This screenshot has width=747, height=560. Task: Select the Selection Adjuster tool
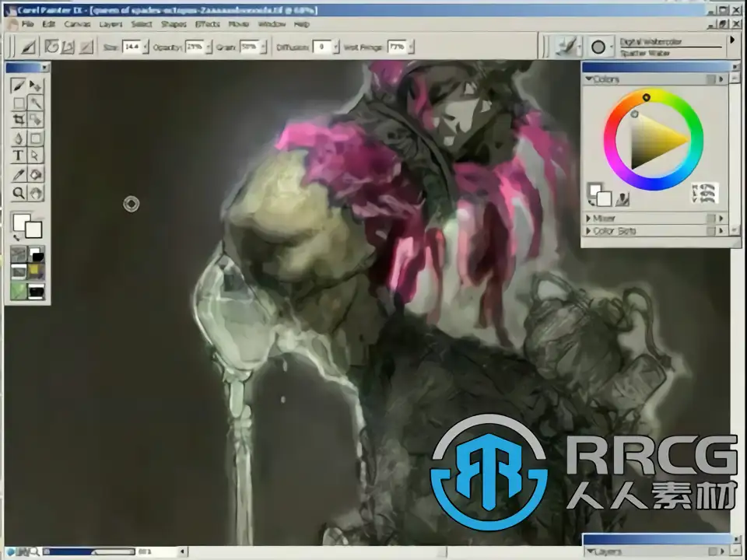(35, 120)
